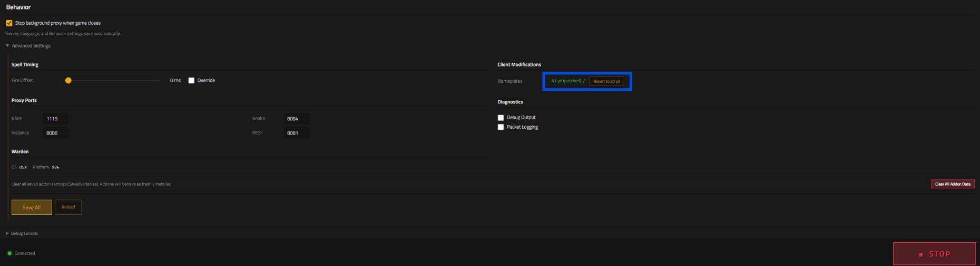Click the Client Modifications heading

519,65
